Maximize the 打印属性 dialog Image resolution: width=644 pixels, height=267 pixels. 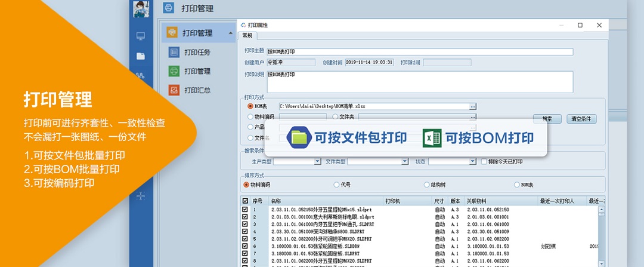tap(580, 25)
